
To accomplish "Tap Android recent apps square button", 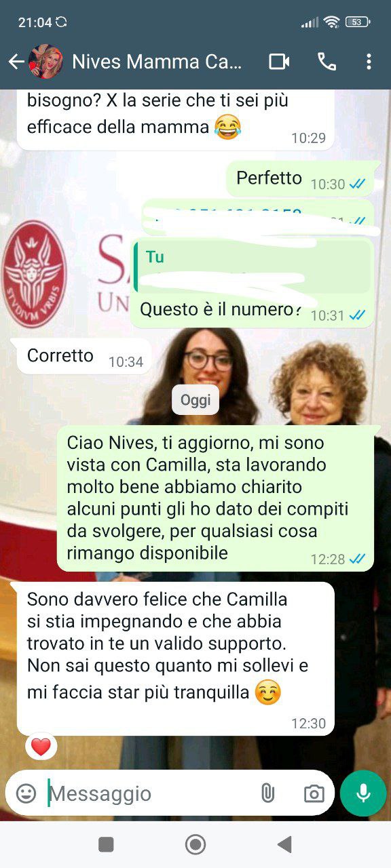I will point(106,844).
